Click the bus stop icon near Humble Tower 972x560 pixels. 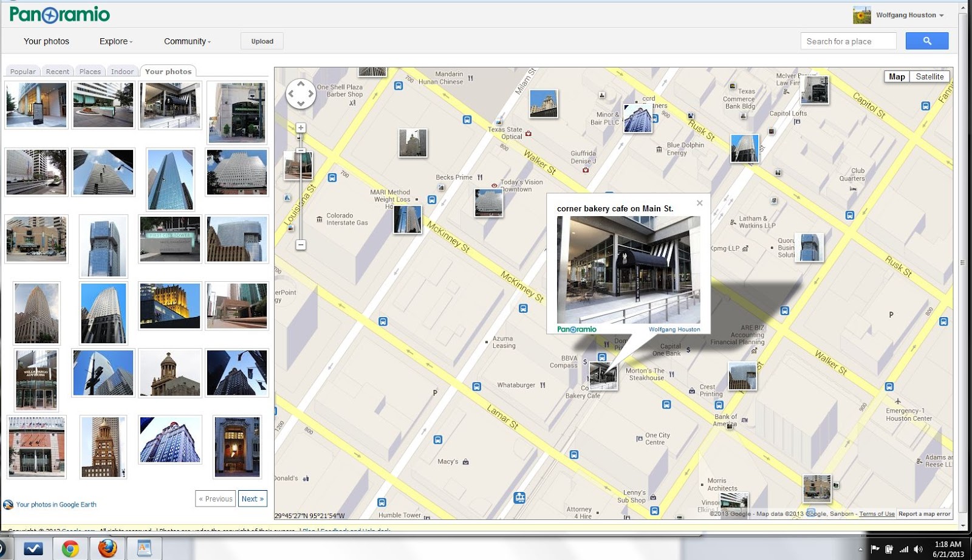[x=382, y=502]
